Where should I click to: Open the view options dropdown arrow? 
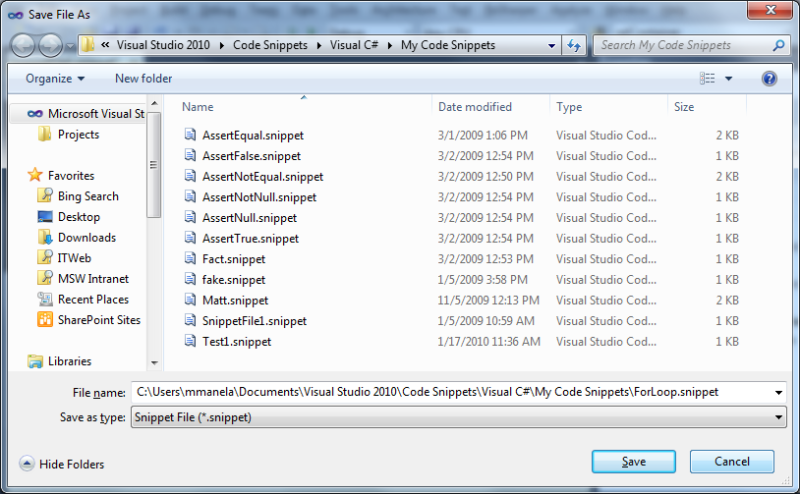pos(729,79)
